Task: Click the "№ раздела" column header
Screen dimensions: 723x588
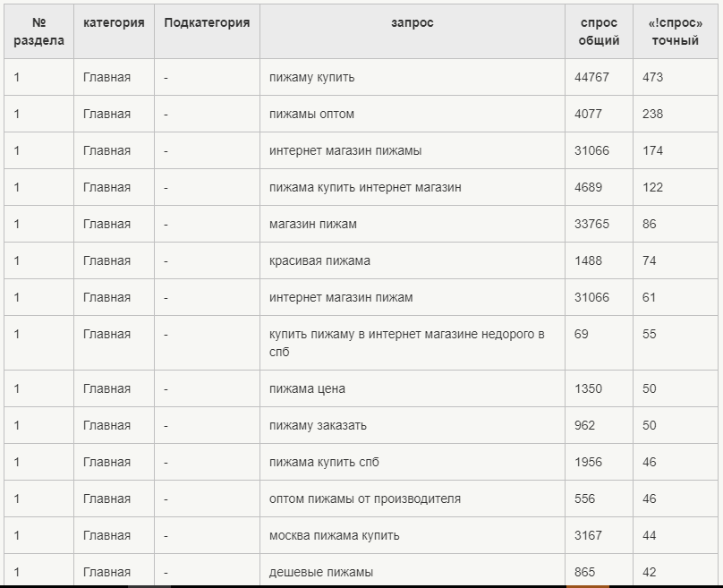Action: (x=38, y=32)
